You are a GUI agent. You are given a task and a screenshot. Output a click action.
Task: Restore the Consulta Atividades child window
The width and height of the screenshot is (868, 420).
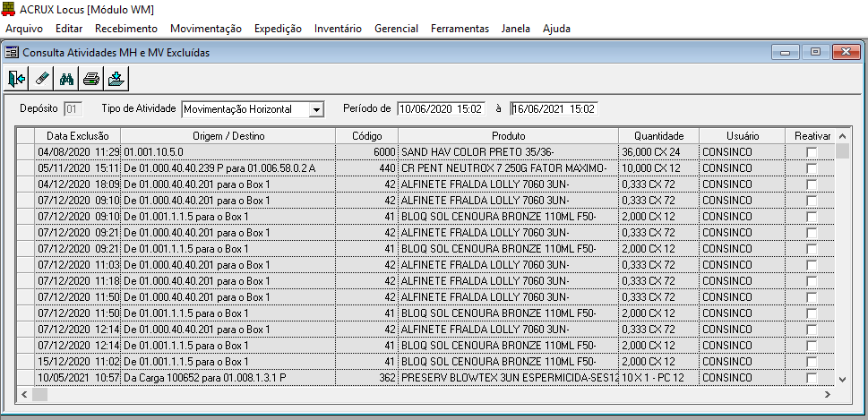(815, 53)
